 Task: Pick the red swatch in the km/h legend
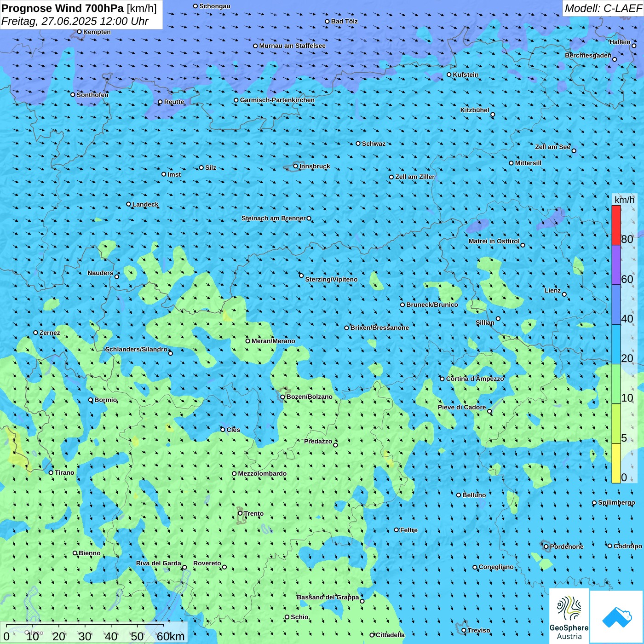[x=616, y=225]
